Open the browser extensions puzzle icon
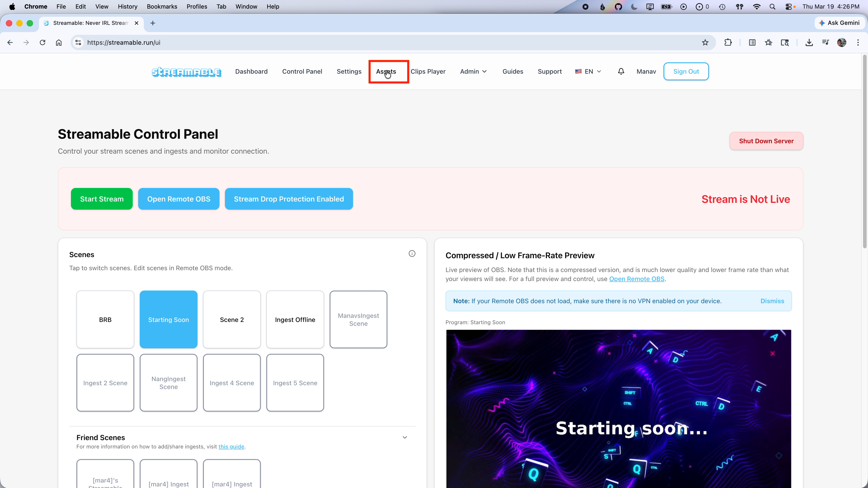This screenshot has width=868, height=488. point(728,42)
